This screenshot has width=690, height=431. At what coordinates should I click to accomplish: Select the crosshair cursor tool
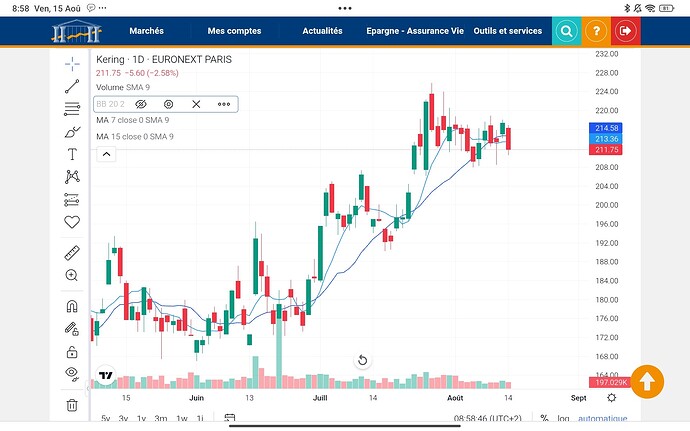72,63
